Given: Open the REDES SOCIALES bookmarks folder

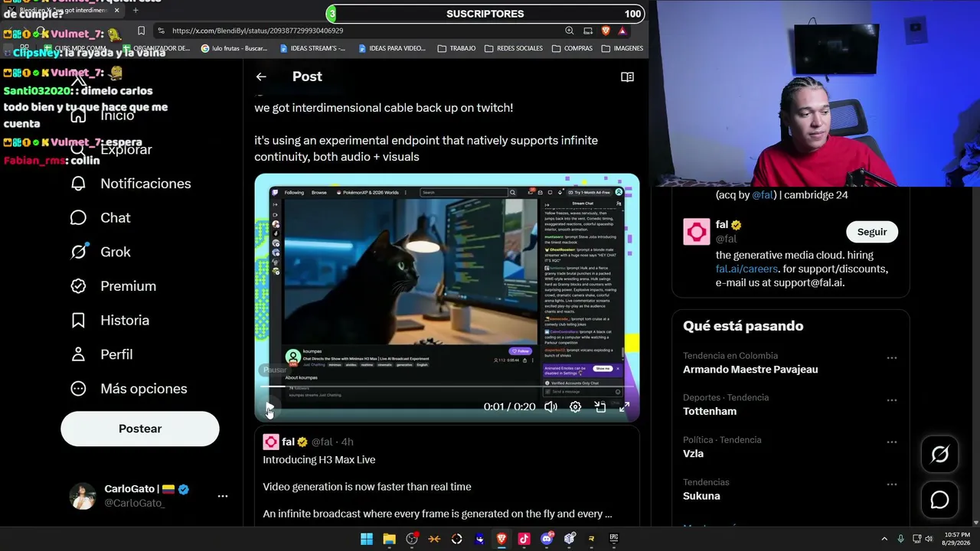Looking at the screenshot, I should [x=513, y=48].
